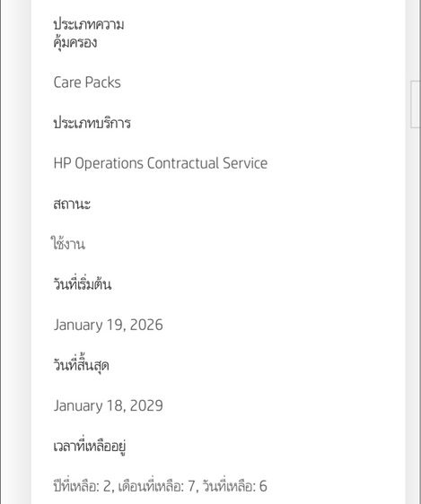This screenshot has height=504, width=421.
Task: Click the scrollbar handle on right edge
Action: (x=416, y=104)
